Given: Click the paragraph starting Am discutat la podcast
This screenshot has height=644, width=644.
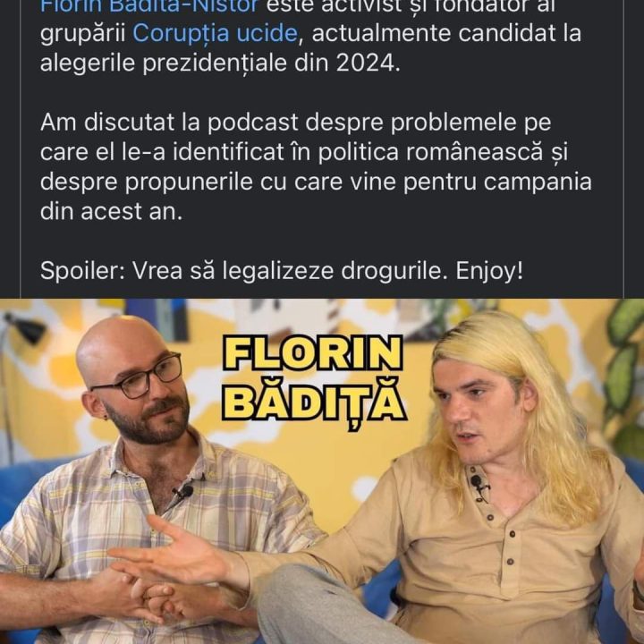Looking at the screenshot, I should pos(316,166).
